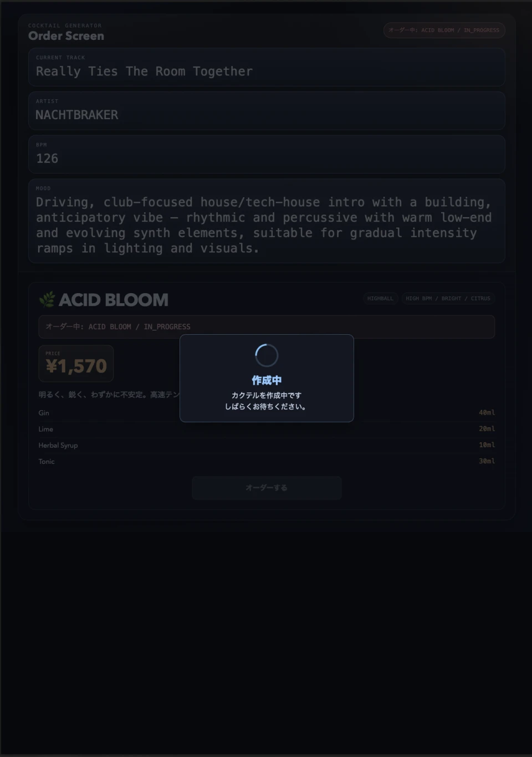Screen dimensions: 532x757
Task: Select the 作成中 status indicator
Action: pyautogui.click(x=266, y=380)
